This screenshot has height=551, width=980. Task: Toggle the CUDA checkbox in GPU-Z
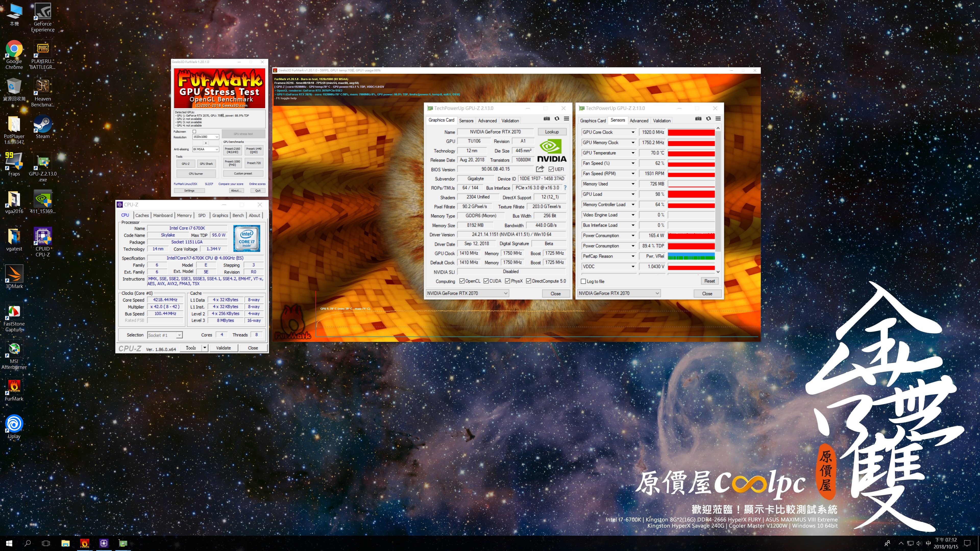[486, 281]
